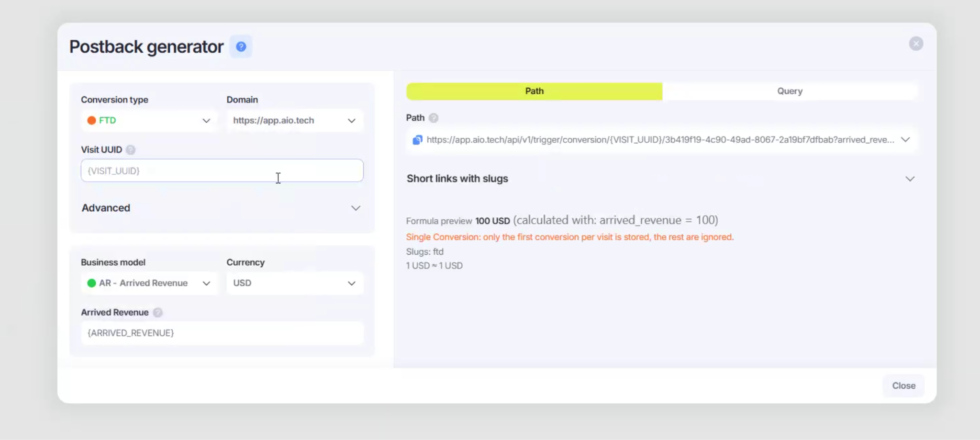
Task: Expand the Advanced section
Action: click(222, 208)
